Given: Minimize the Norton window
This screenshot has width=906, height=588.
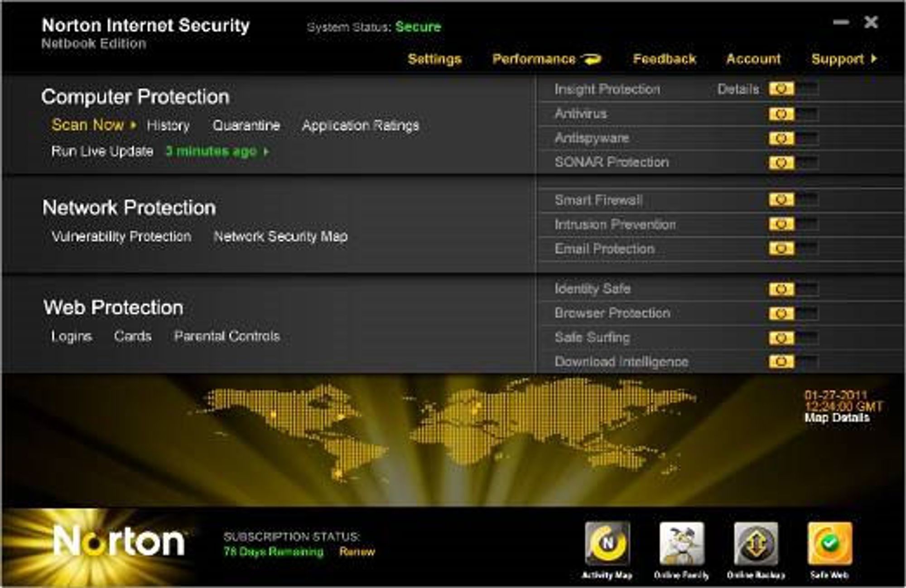Looking at the screenshot, I should click(x=841, y=22).
